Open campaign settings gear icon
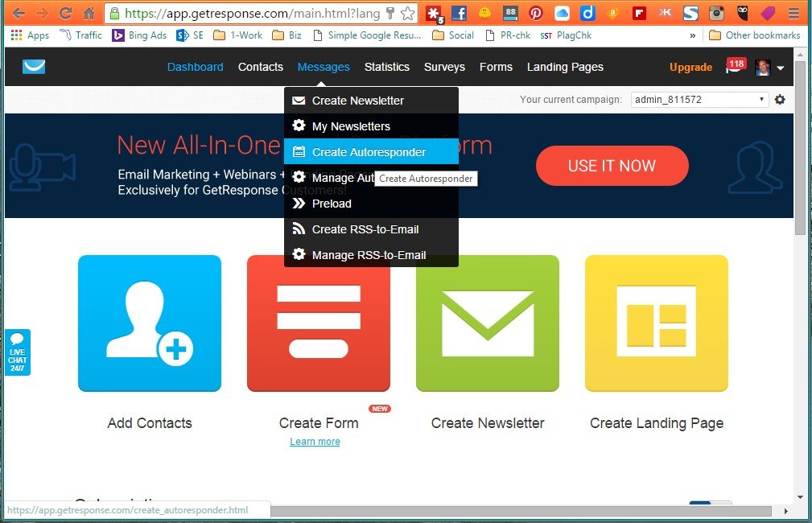Viewport: 812px width, 523px height. (780, 100)
